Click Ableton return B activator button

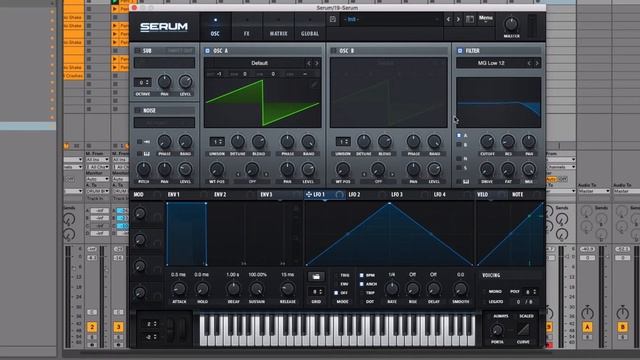click(622, 327)
